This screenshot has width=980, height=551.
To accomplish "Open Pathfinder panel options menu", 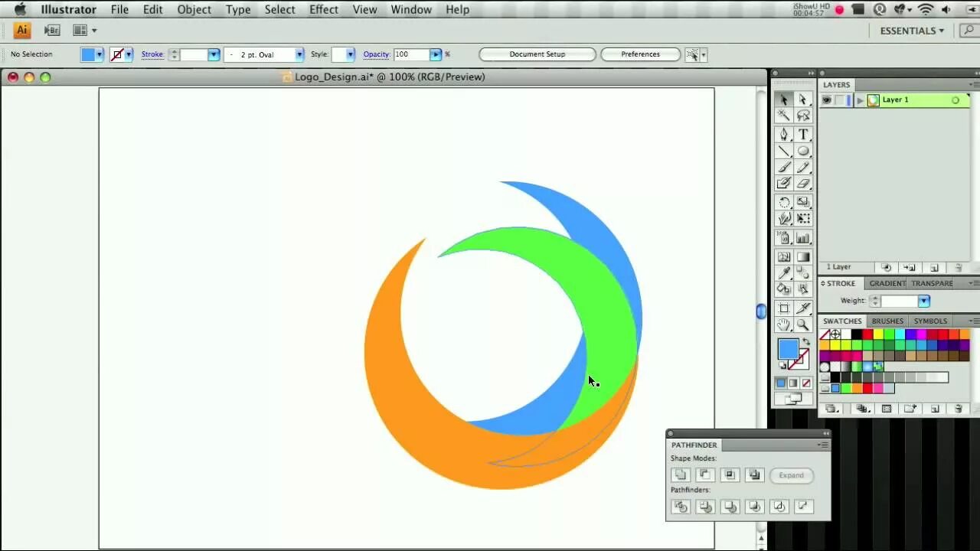I will point(822,445).
